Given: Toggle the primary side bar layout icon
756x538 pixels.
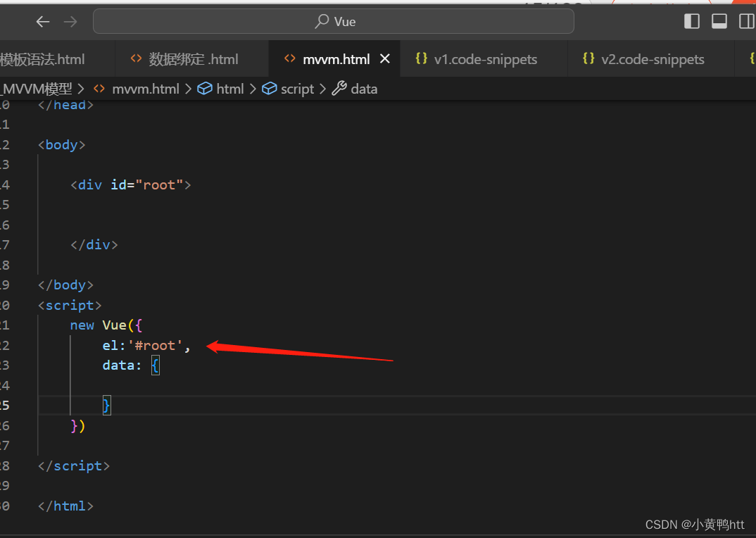Looking at the screenshot, I should coord(692,21).
